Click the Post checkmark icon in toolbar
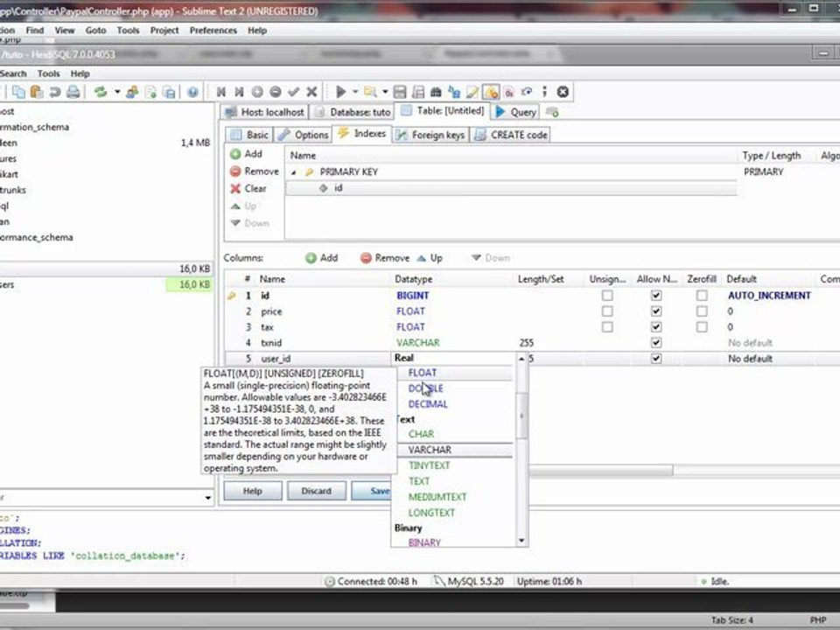 [294, 92]
